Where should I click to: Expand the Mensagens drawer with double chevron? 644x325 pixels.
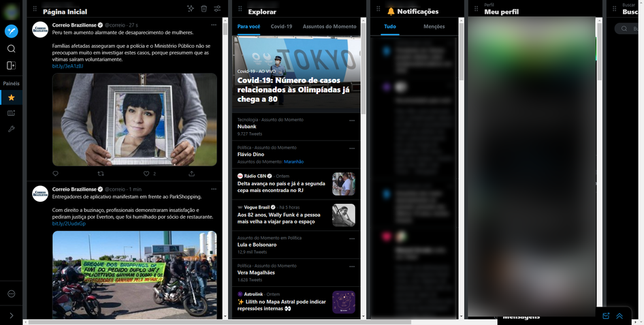tap(619, 316)
